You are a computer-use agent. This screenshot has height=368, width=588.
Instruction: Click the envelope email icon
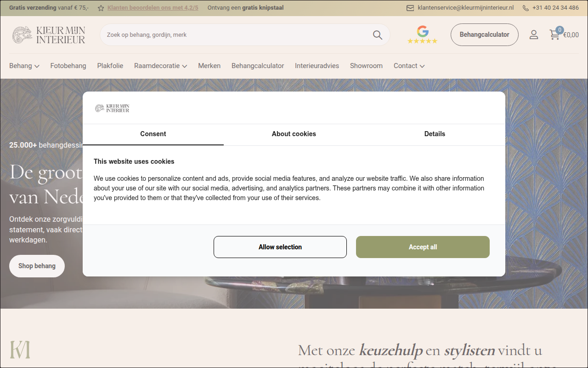(x=410, y=8)
